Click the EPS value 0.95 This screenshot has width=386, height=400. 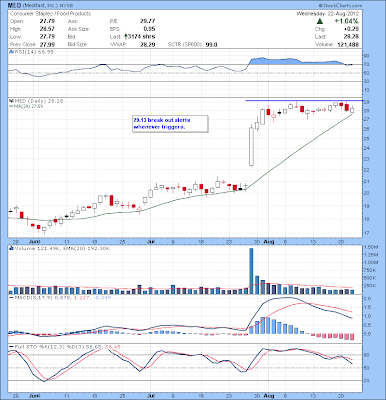pos(149,29)
